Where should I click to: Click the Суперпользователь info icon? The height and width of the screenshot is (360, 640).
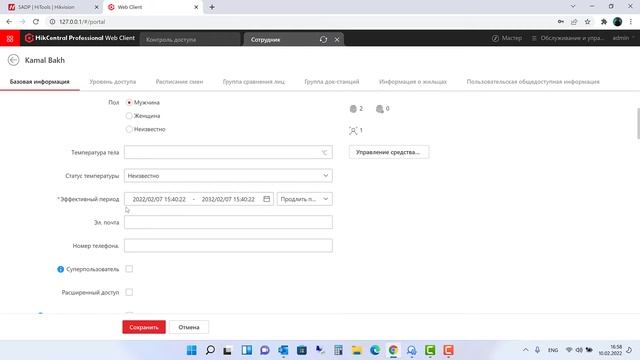pyautogui.click(x=60, y=269)
